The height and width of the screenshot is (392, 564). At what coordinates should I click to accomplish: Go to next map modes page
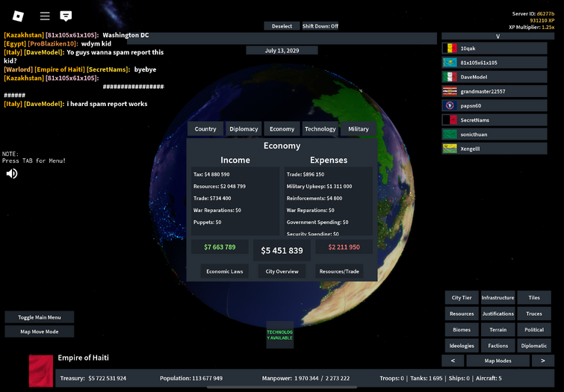pyautogui.click(x=543, y=361)
